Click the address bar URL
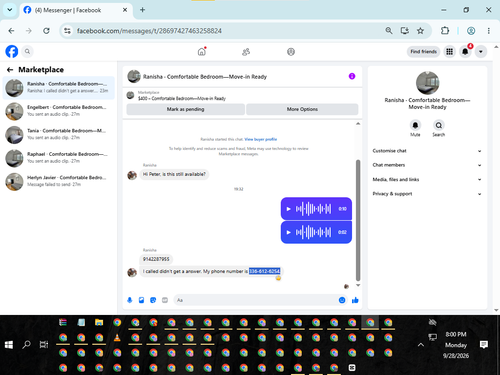Screen dimensions: 500x375 pyautogui.click(x=149, y=31)
